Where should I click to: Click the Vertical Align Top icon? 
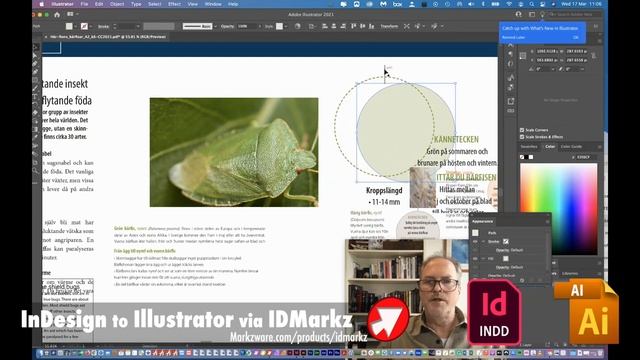click(353, 26)
